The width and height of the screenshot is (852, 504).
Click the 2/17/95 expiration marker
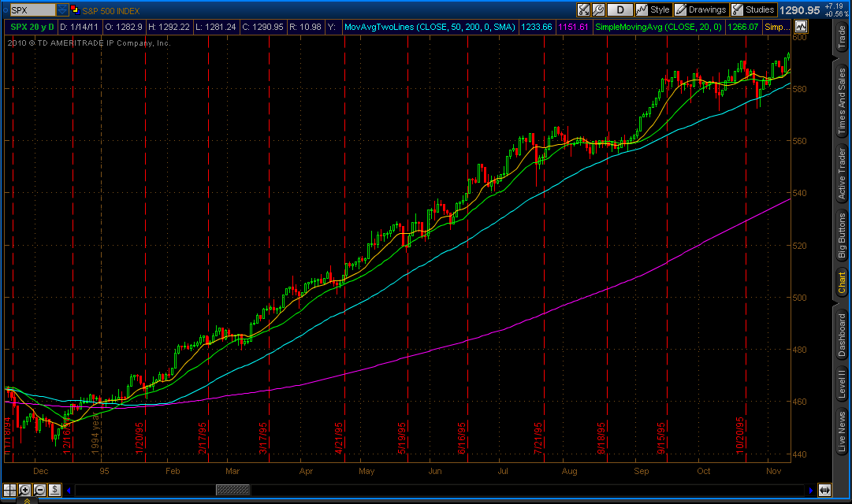point(203,439)
